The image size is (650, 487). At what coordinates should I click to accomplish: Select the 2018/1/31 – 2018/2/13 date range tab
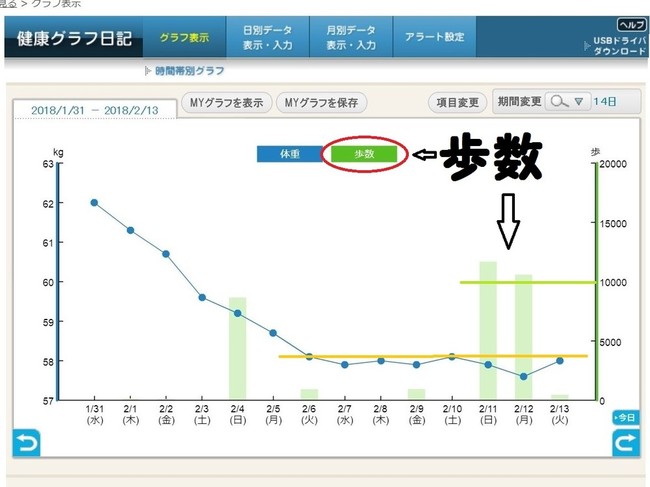95,110
